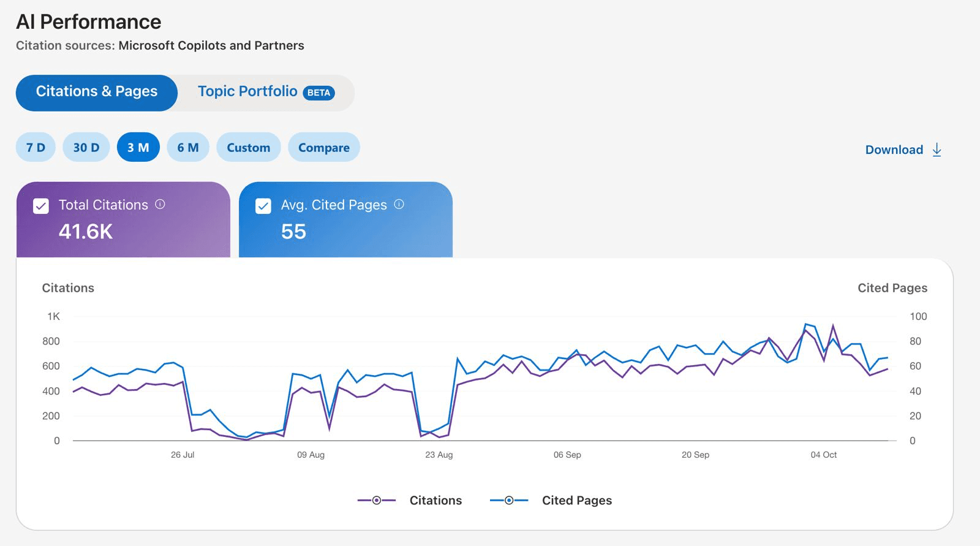Click the 20 Sep axis label
Image resolution: width=980 pixels, height=546 pixels.
click(695, 455)
